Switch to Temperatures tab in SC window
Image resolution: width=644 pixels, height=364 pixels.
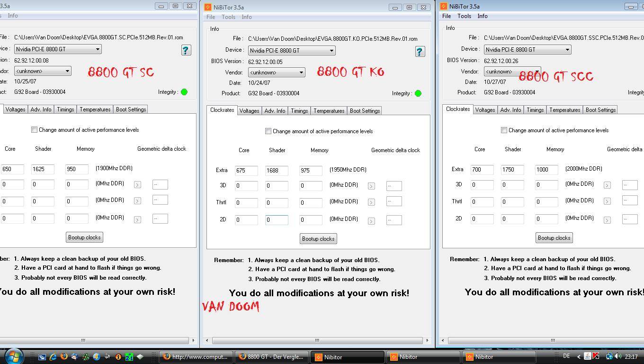tap(95, 109)
